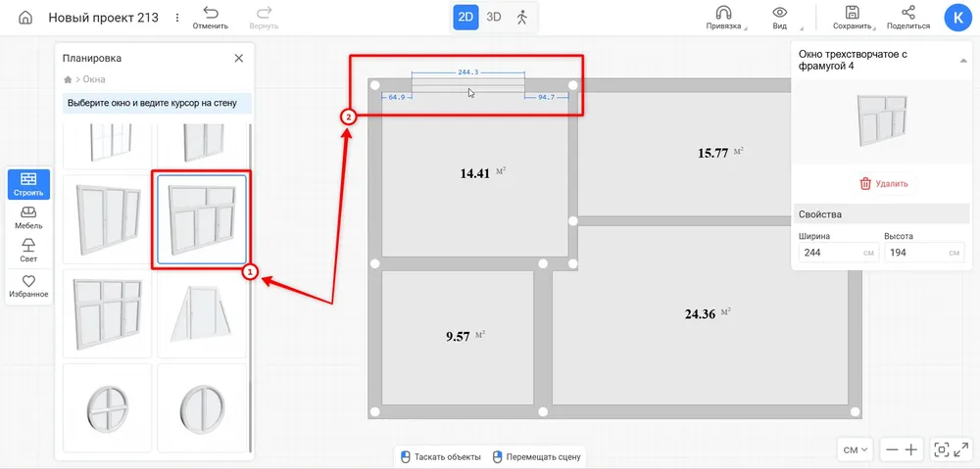The height and width of the screenshot is (469, 980).
Task: Open the Furniture (Мебель) sidebar section
Action: 28,216
